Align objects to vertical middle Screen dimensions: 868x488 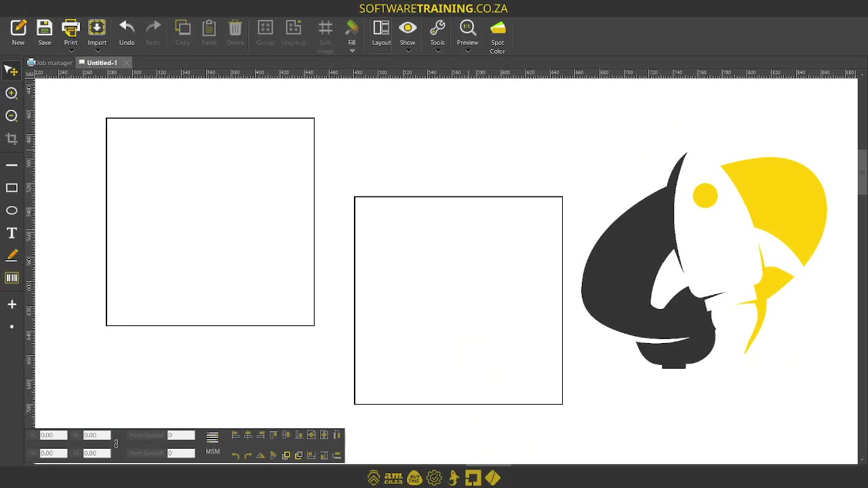(286, 435)
